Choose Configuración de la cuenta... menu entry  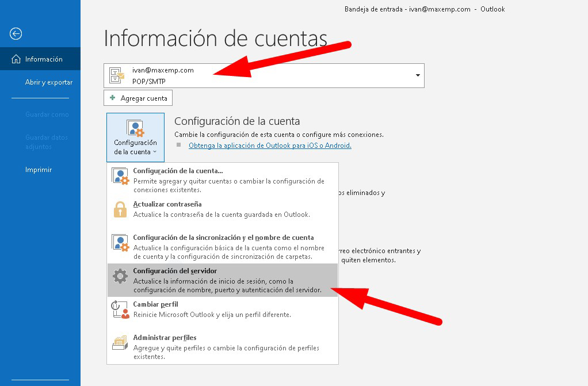coord(178,171)
